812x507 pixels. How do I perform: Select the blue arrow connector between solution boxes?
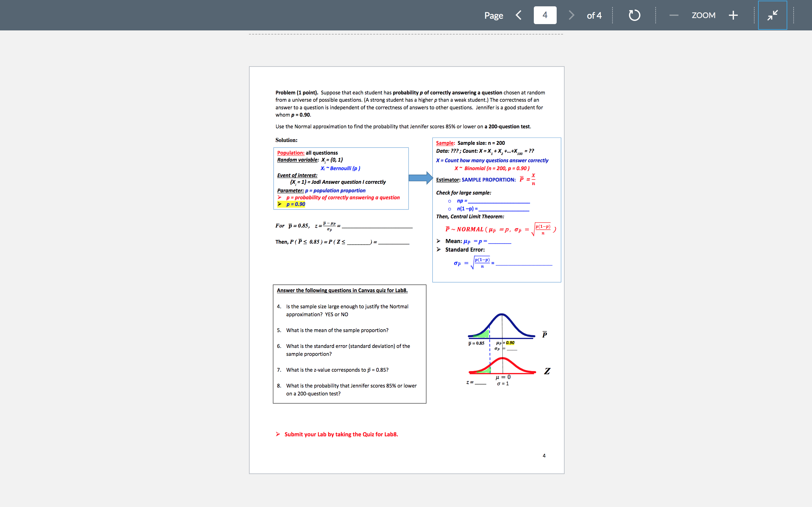pyautogui.click(x=420, y=178)
